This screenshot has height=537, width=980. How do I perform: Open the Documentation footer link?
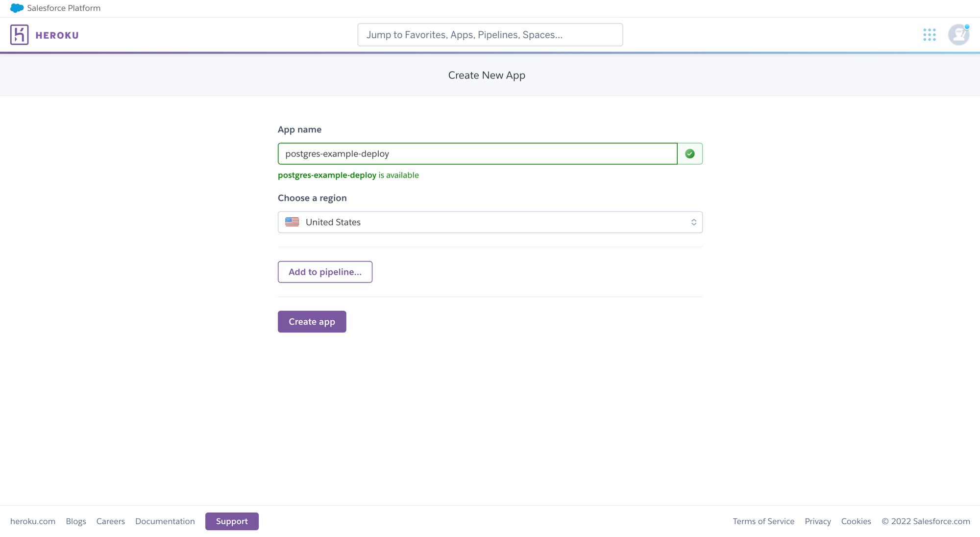click(x=165, y=521)
